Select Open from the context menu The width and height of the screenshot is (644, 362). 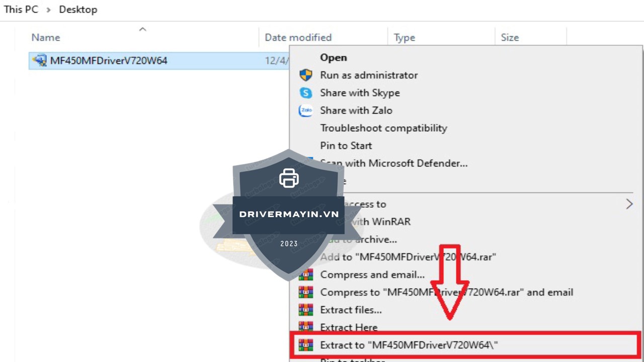334,58
